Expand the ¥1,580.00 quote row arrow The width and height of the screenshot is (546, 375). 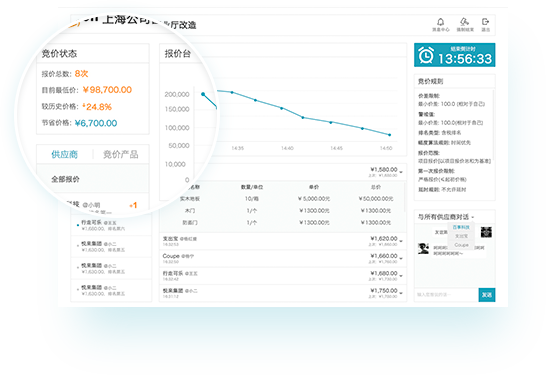tap(401, 172)
